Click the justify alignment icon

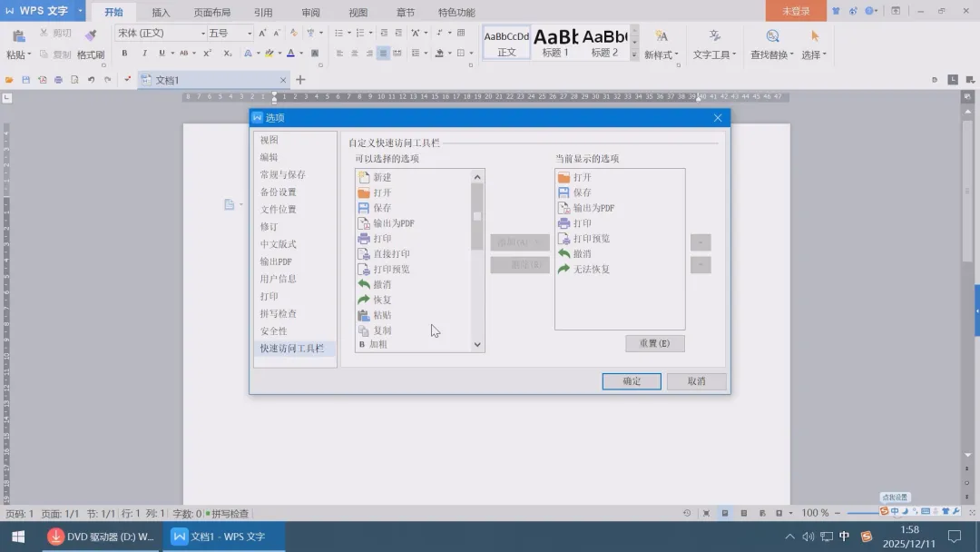[383, 54]
